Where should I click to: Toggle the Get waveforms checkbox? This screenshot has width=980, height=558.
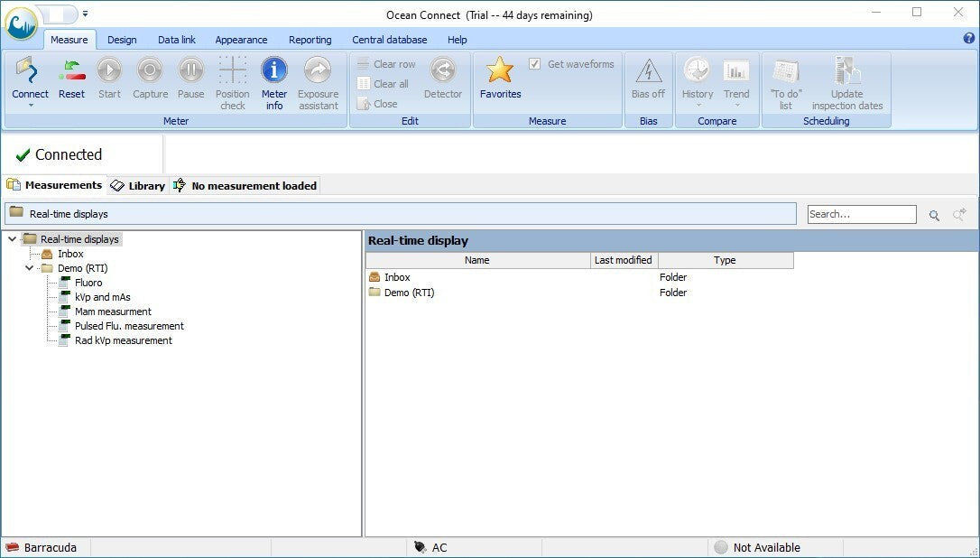coord(534,64)
